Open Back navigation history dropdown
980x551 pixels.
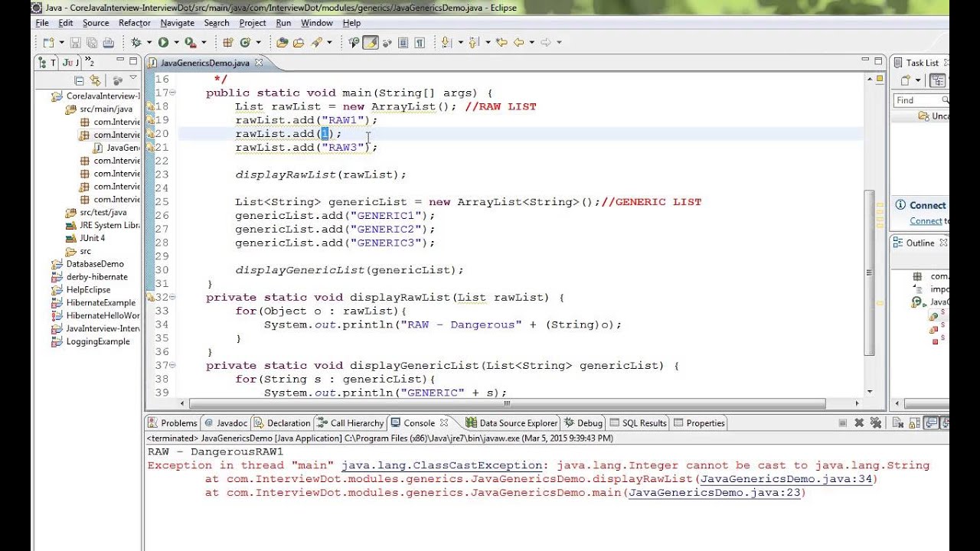[531, 43]
